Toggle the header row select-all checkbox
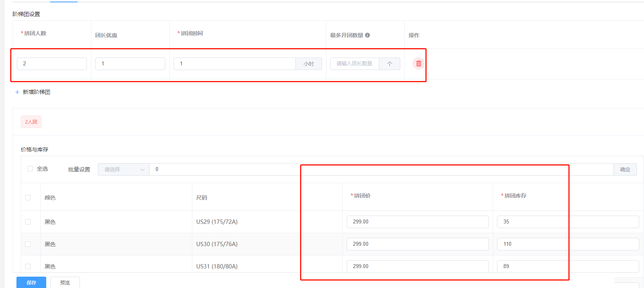644x288 pixels. (28, 198)
